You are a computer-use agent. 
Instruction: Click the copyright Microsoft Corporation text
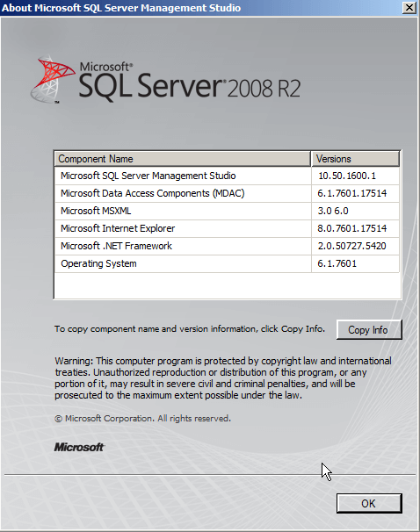click(142, 419)
